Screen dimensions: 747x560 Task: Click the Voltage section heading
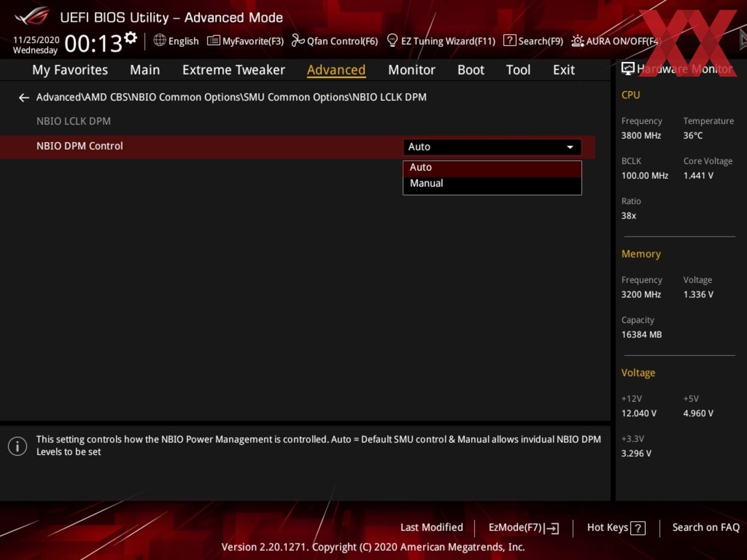638,373
